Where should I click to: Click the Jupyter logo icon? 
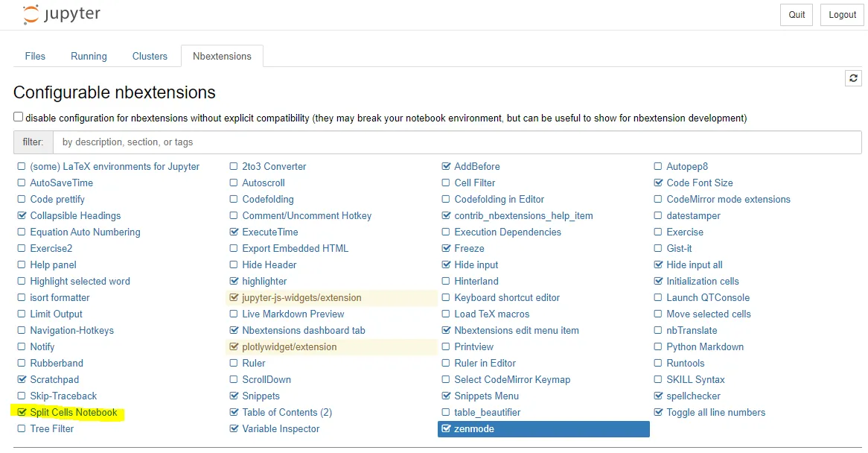click(x=31, y=14)
